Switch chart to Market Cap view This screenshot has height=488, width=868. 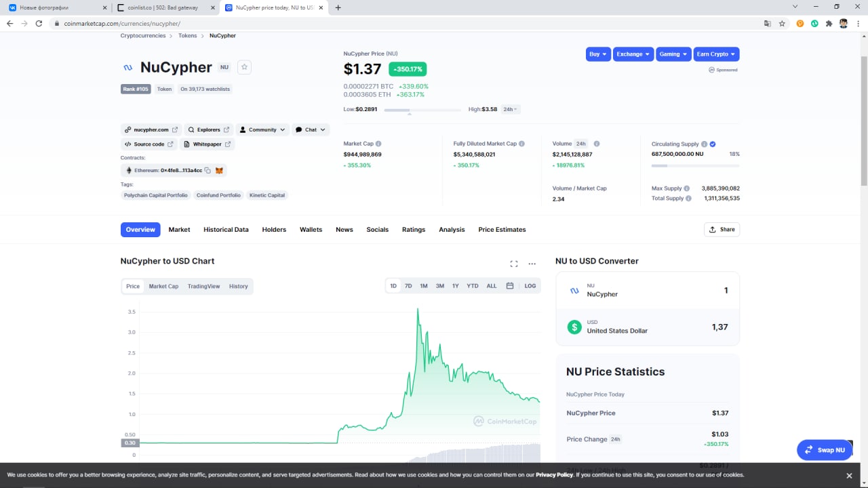(163, 286)
